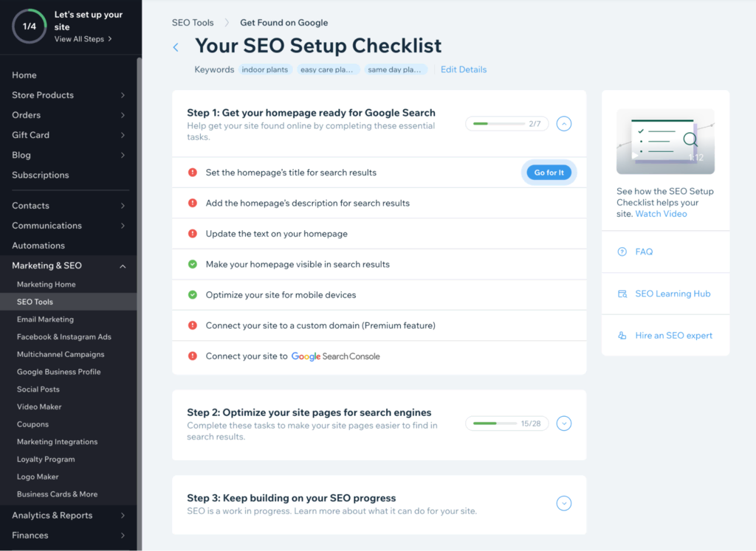Collapse Step 1 with its chevron
The width and height of the screenshot is (756, 551).
pos(563,124)
